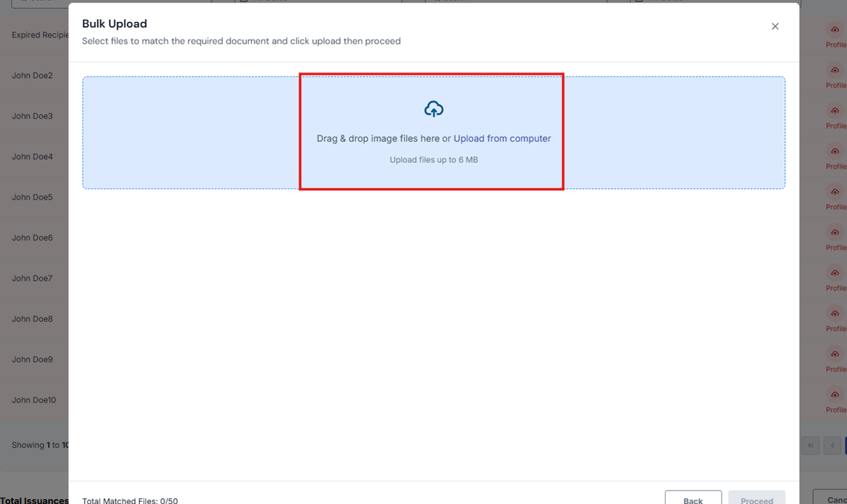Click the Profile upload icon in John Doe10 row
Screen dimensions: 847x504
coord(835,395)
